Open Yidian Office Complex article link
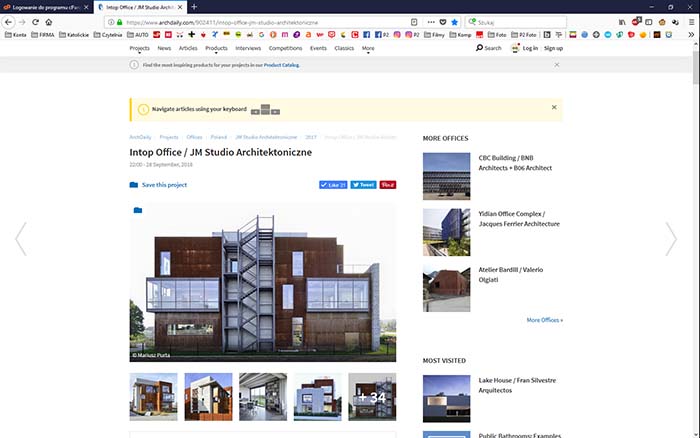This screenshot has height=438, width=700. (x=519, y=219)
